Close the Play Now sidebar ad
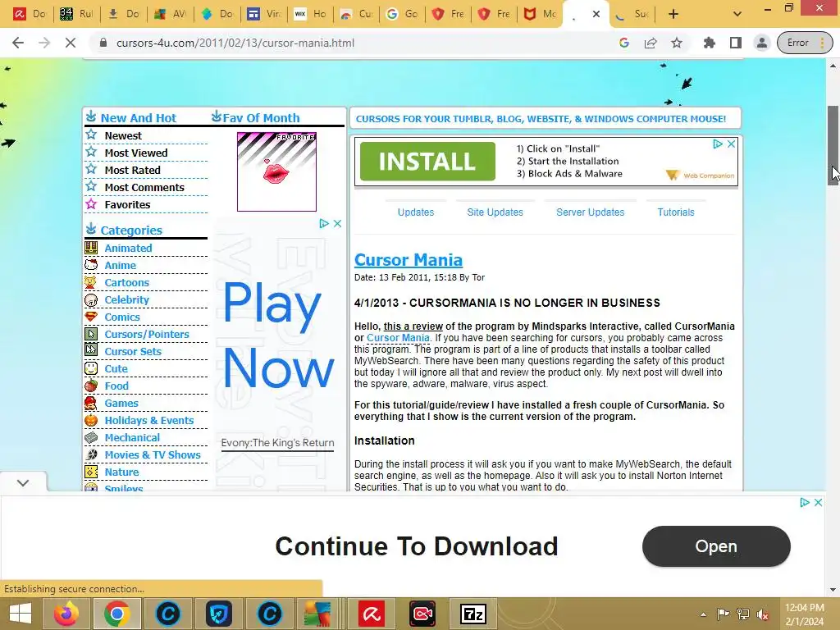Screen dimensions: 840x630 click(337, 223)
